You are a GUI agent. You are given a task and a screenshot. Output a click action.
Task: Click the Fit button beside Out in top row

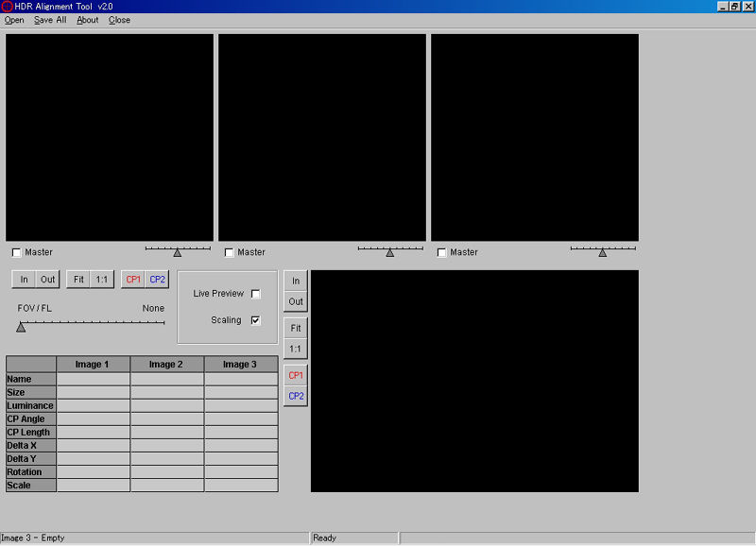point(78,280)
